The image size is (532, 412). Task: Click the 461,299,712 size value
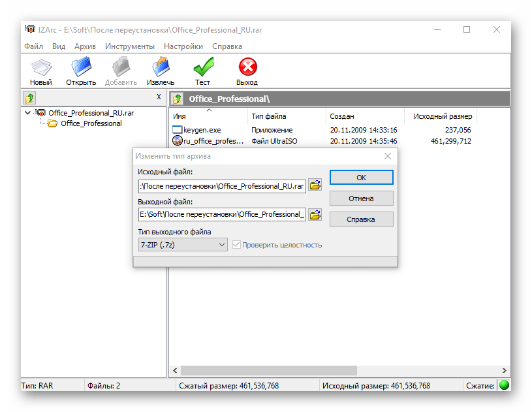coord(450,141)
